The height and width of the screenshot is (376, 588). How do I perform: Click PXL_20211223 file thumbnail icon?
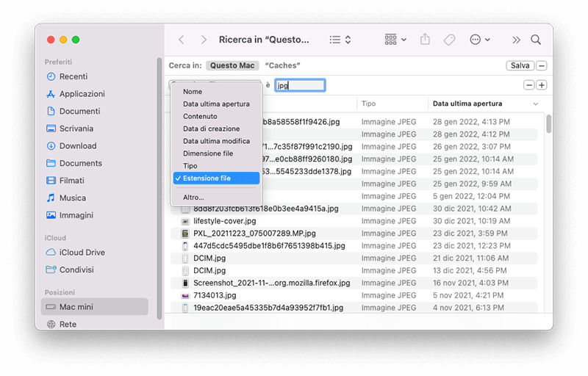pos(185,234)
